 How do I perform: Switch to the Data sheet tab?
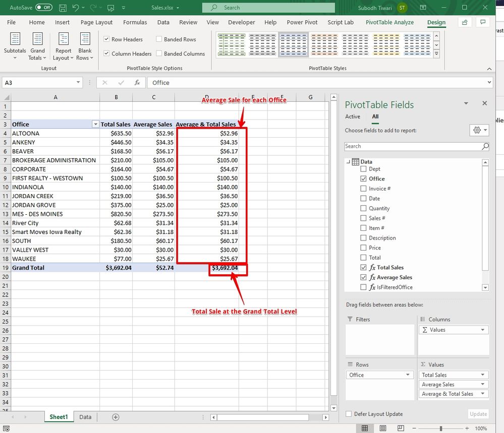[x=85, y=417]
